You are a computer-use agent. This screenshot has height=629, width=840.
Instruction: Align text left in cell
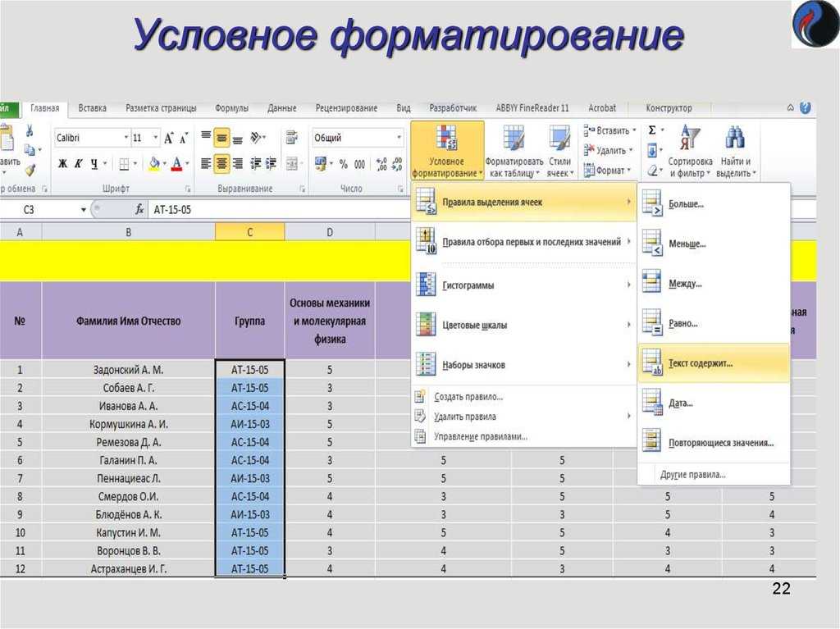(x=206, y=163)
